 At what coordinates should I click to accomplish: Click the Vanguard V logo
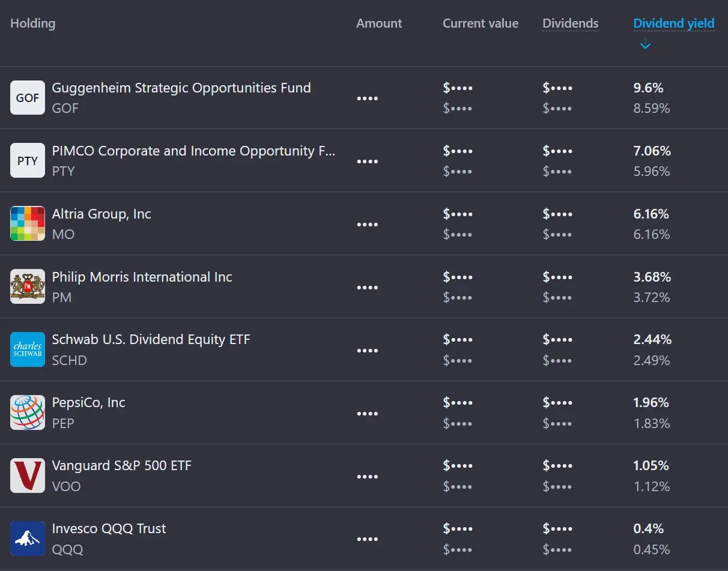28,476
